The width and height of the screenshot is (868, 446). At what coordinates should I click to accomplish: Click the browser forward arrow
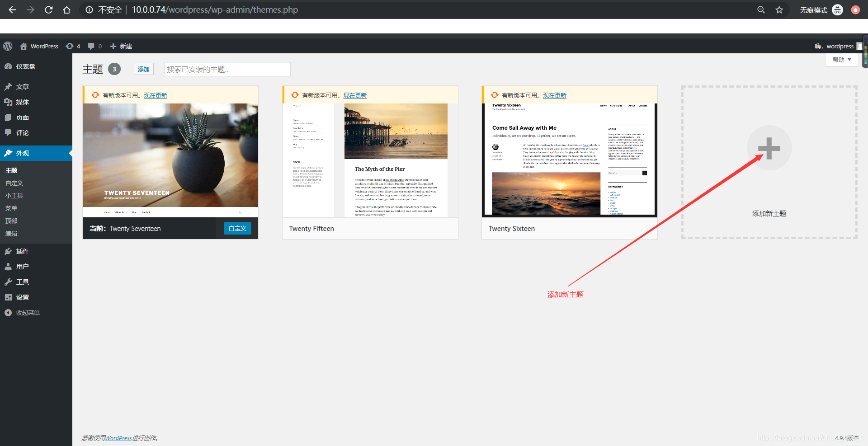coord(30,9)
